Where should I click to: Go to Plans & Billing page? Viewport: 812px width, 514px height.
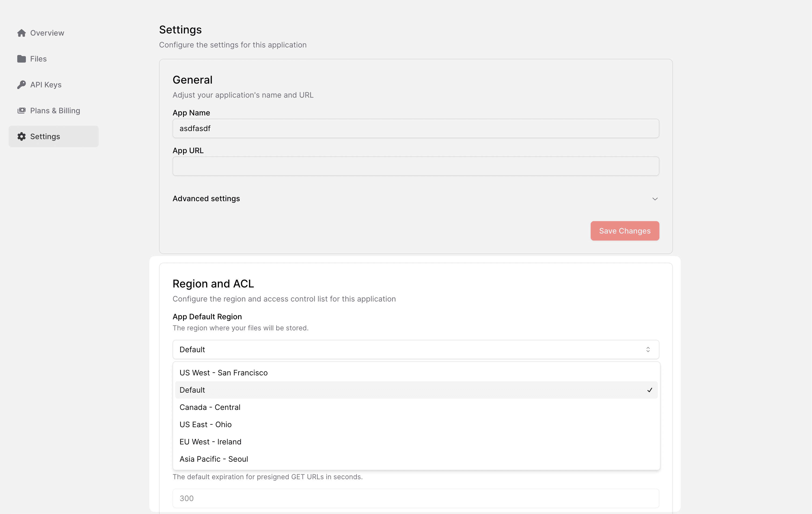(55, 111)
